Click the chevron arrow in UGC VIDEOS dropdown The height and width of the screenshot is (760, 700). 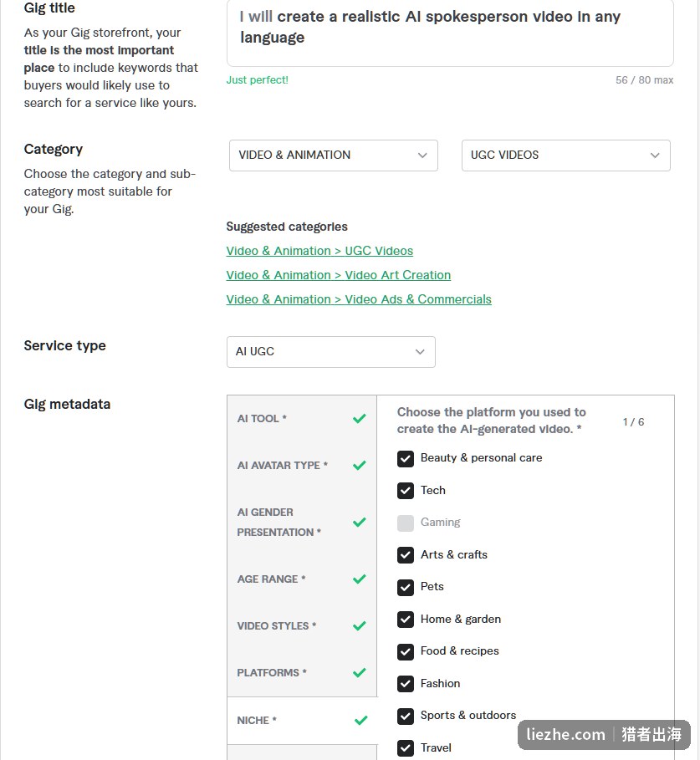(x=655, y=156)
